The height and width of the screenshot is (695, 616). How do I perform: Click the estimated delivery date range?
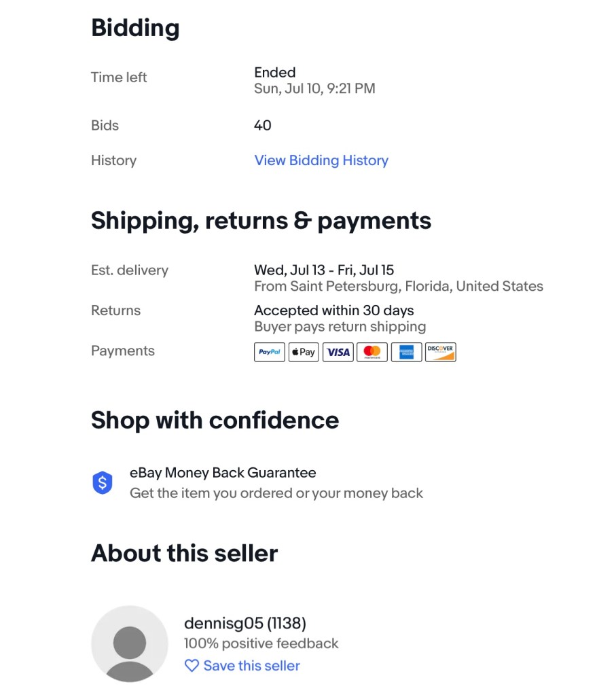tap(323, 270)
